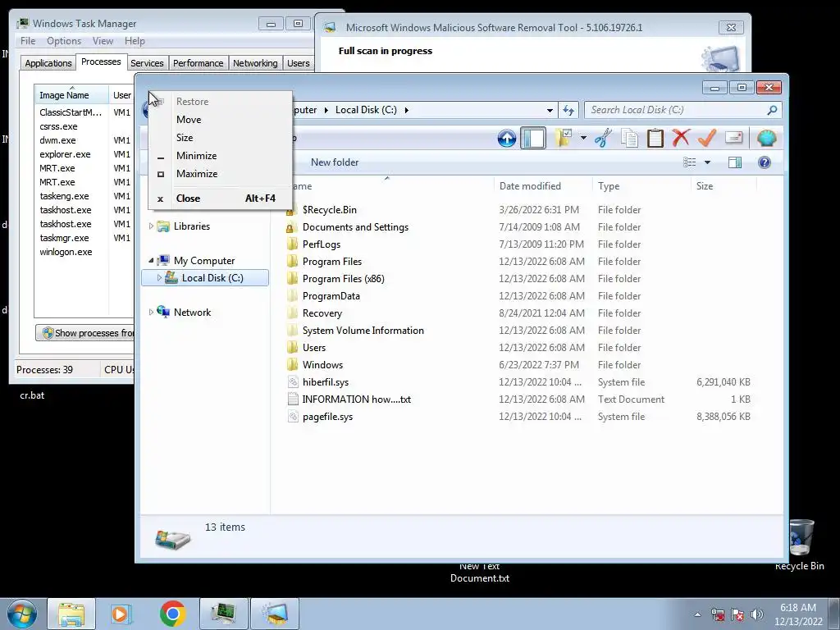Click the Paste clipboard icon
Viewport: 840px width, 630px height.
click(655, 138)
